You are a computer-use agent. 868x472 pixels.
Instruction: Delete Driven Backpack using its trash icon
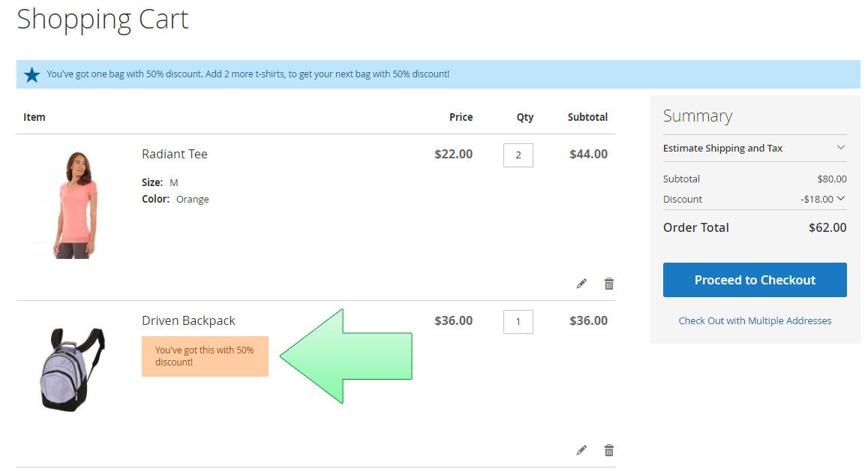pyautogui.click(x=609, y=449)
